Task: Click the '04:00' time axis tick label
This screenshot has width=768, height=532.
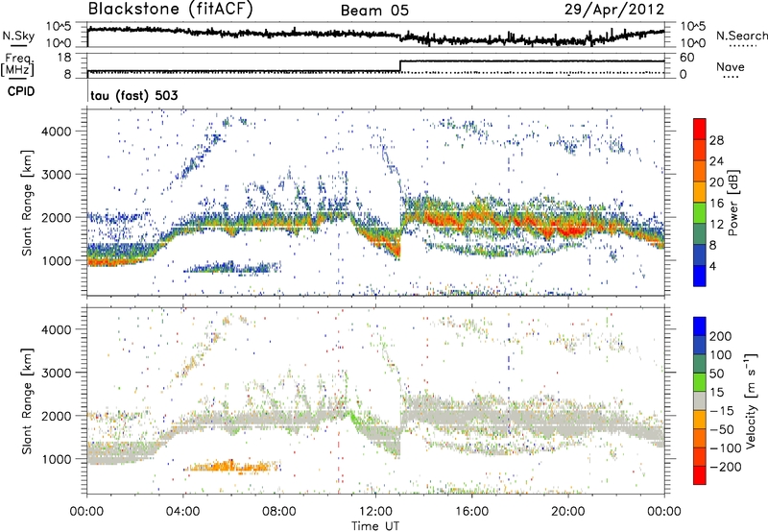Action: (183, 512)
